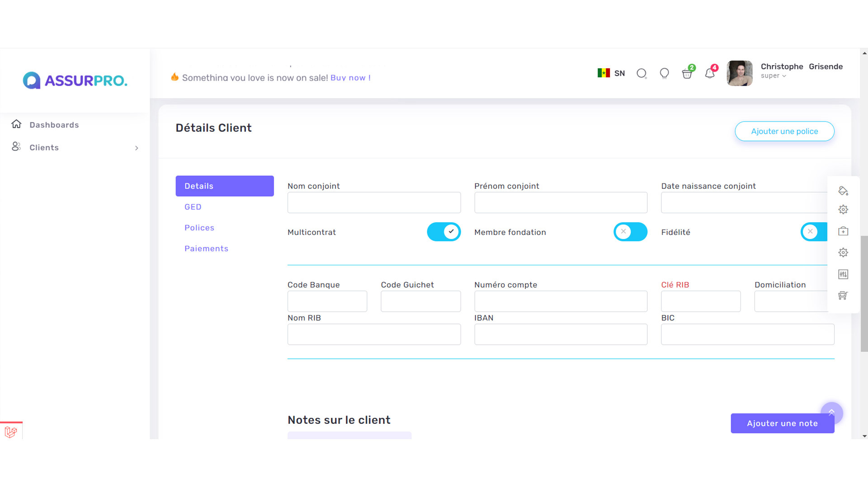Viewport: 868px width, 488px height.
Task: Click the Ajouter une police button
Action: [x=784, y=131]
